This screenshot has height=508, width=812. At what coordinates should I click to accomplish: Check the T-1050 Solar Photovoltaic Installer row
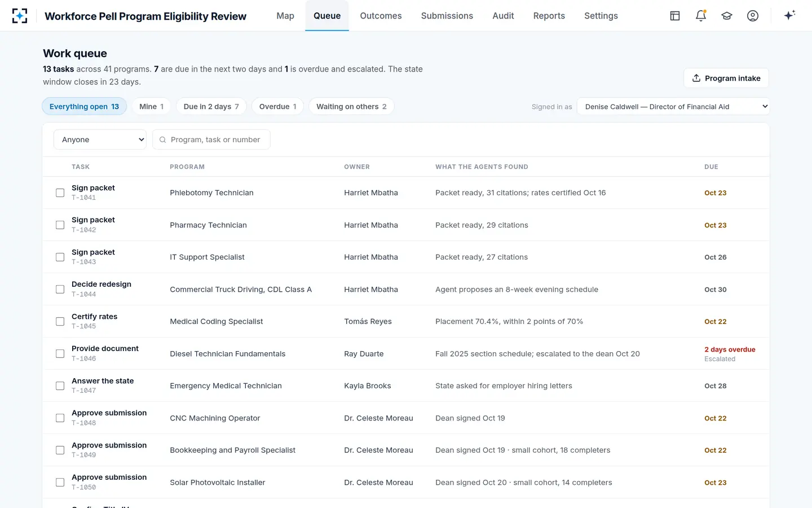[x=60, y=483]
